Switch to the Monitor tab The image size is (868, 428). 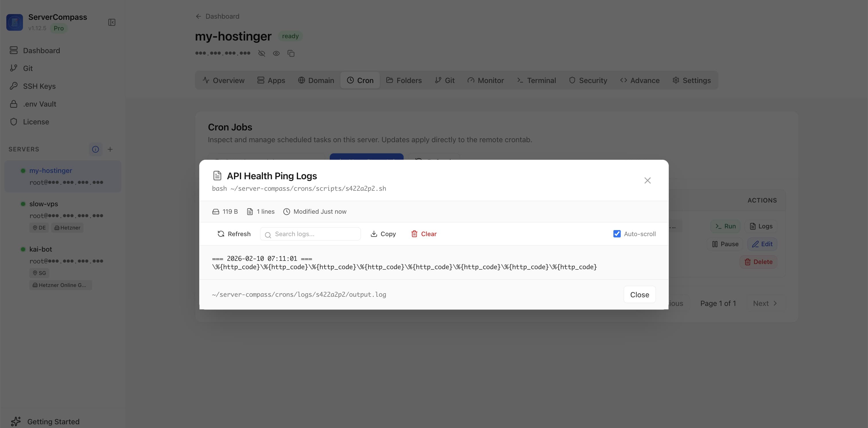[x=486, y=80]
